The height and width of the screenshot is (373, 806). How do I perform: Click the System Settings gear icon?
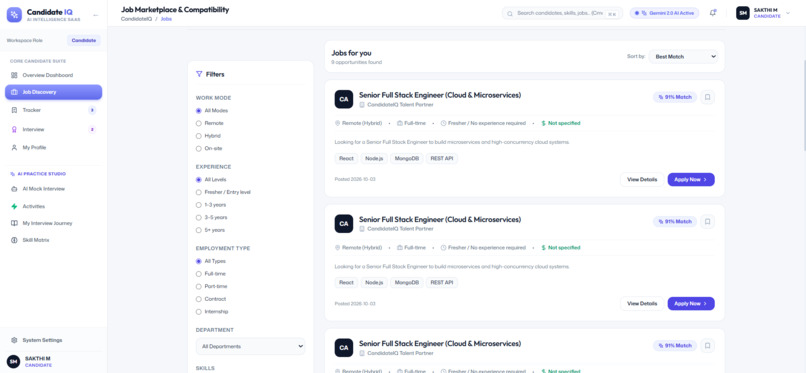point(14,340)
